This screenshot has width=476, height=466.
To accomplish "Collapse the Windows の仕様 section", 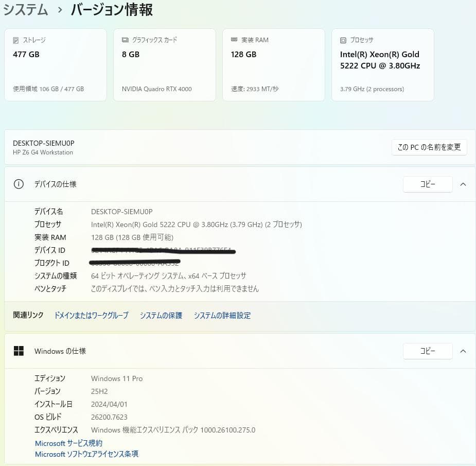I will (463, 351).
